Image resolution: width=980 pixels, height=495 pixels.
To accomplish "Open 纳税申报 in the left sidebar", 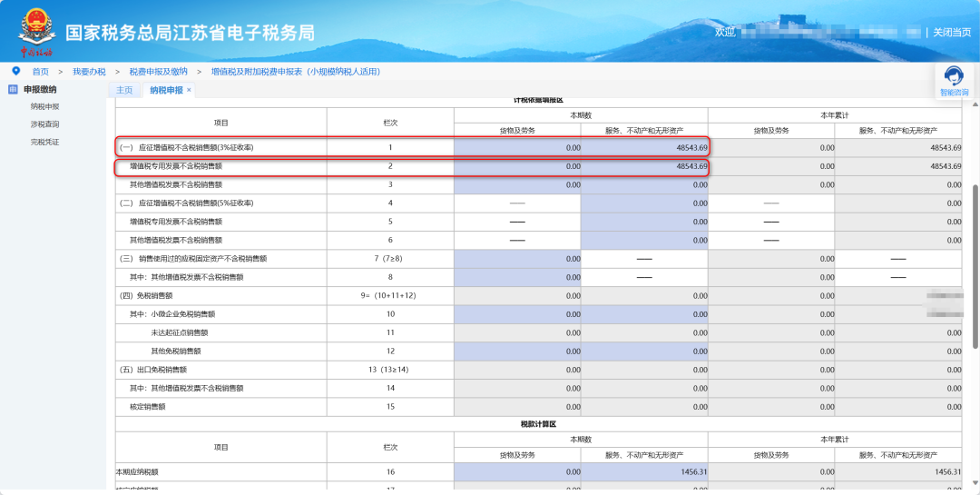I will pos(45,106).
